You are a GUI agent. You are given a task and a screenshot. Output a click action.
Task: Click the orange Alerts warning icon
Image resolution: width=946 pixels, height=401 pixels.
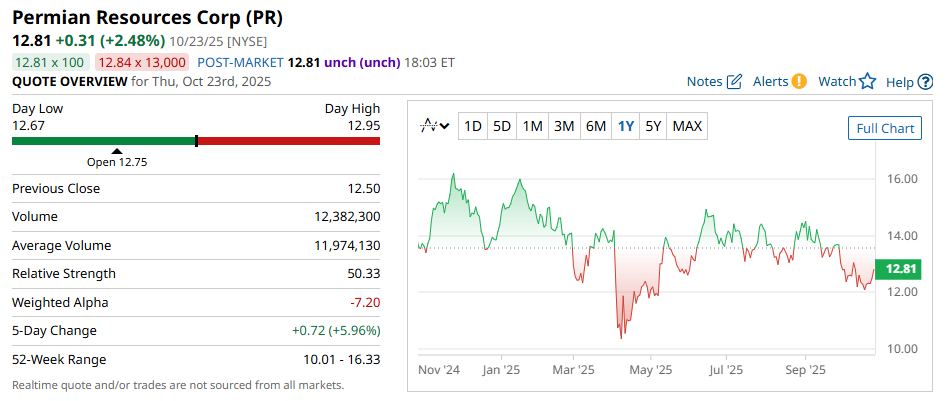tap(799, 81)
